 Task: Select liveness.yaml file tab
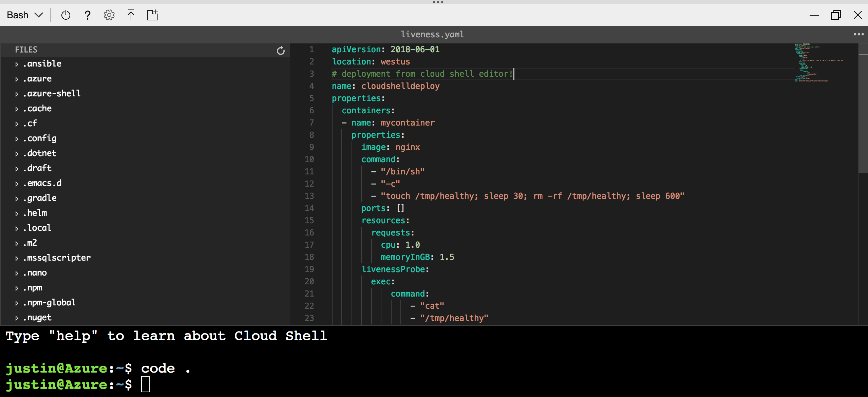point(433,34)
